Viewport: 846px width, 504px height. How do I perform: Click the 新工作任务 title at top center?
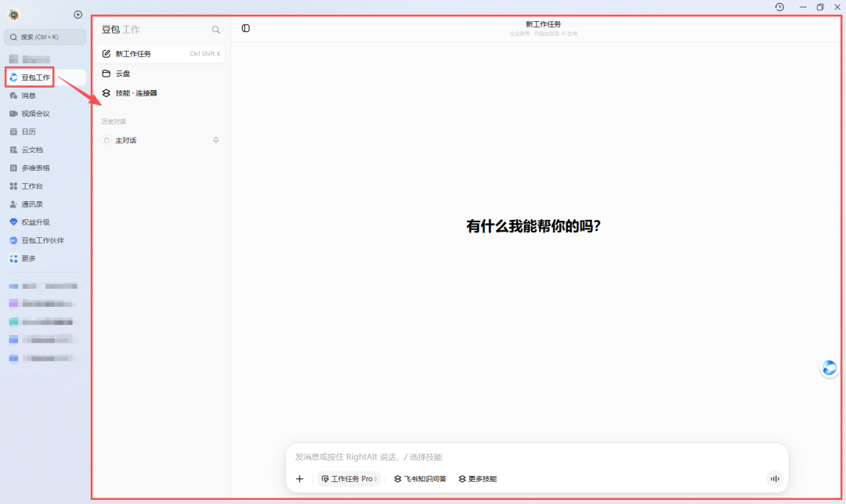544,24
